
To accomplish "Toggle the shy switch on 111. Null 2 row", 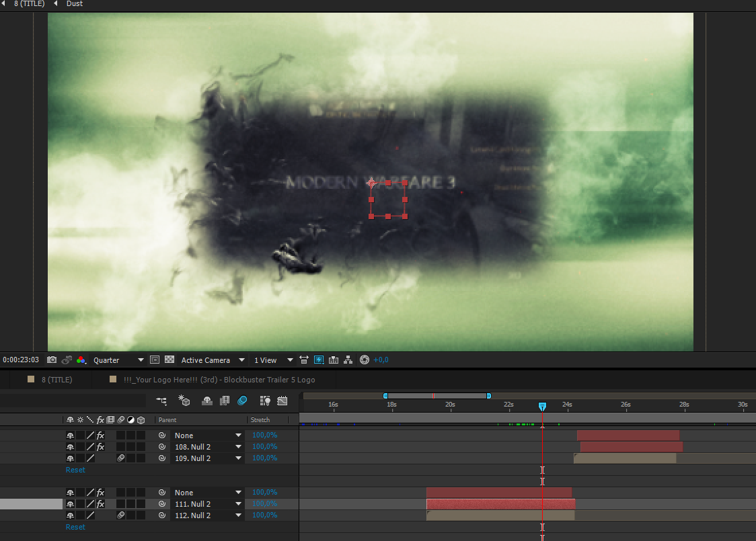I will [x=71, y=504].
